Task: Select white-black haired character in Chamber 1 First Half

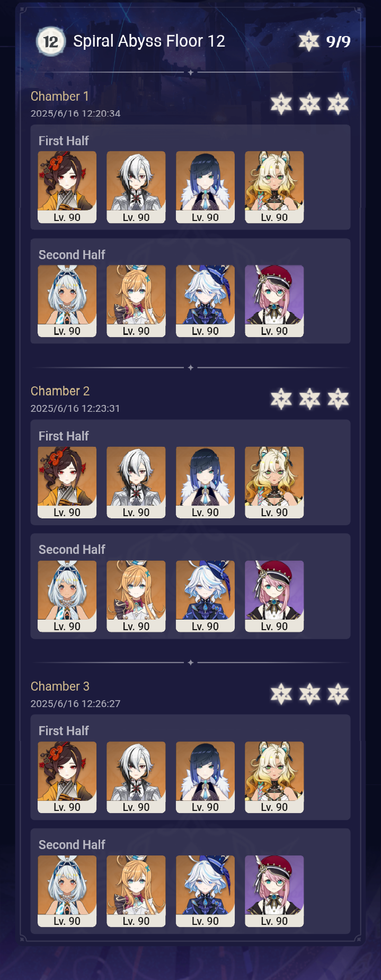Action: pyautogui.click(x=136, y=187)
